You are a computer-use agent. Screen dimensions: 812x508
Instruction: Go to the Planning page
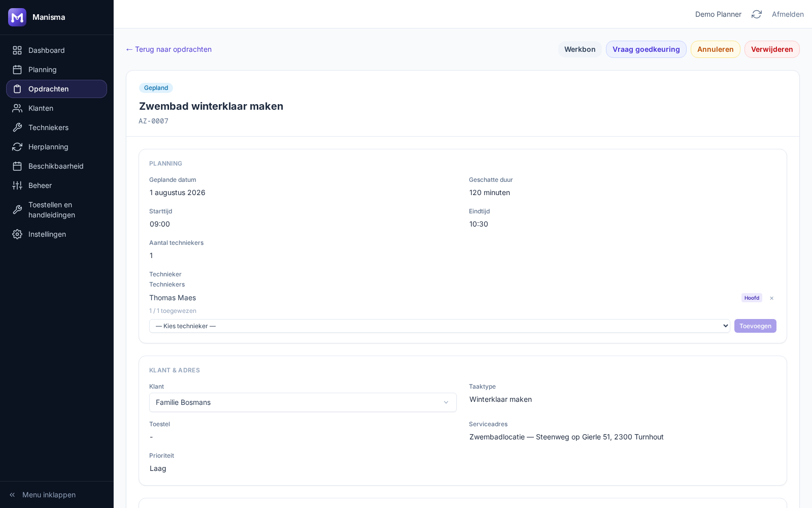pos(56,70)
